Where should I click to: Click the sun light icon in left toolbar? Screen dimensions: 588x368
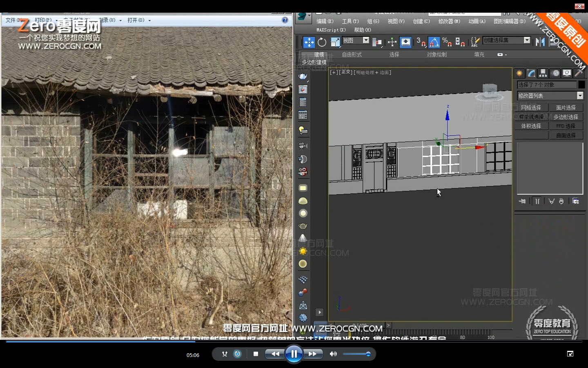[303, 251]
